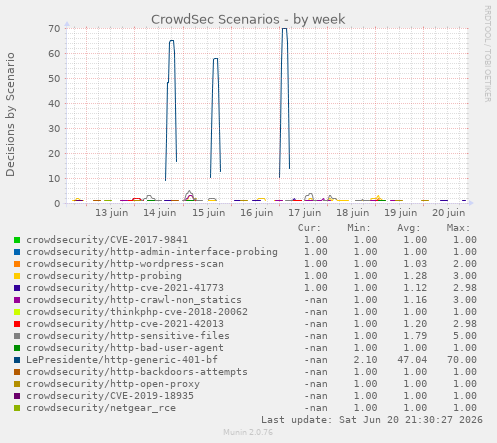Click the 47.04 average value
The image size is (497, 443).
coord(412,360)
